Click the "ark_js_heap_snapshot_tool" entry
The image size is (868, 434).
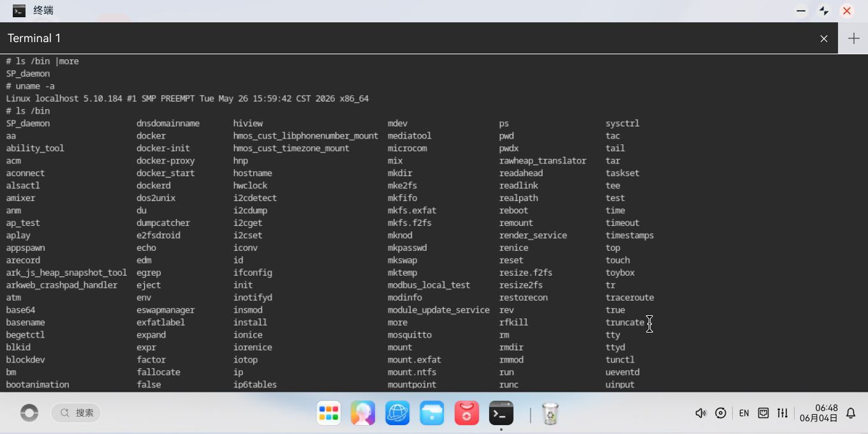(67, 273)
